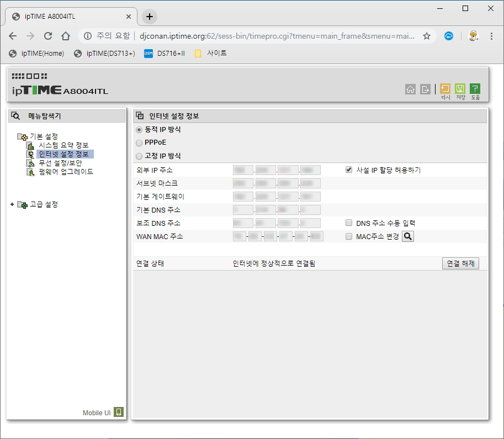Click the 고급 설정 folder icon

pyautogui.click(x=22, y=204)
